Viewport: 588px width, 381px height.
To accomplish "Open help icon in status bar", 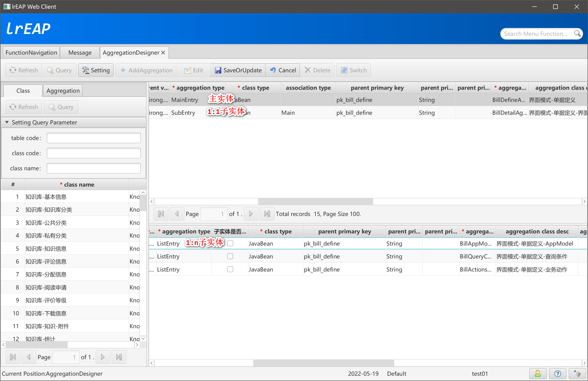I will tap(557, 374).
